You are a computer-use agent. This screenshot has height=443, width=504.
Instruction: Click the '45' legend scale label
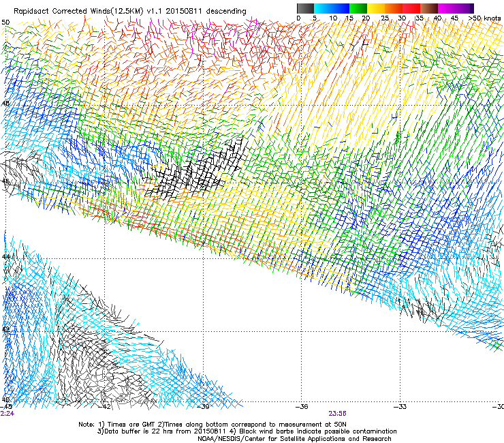(454, 18)
